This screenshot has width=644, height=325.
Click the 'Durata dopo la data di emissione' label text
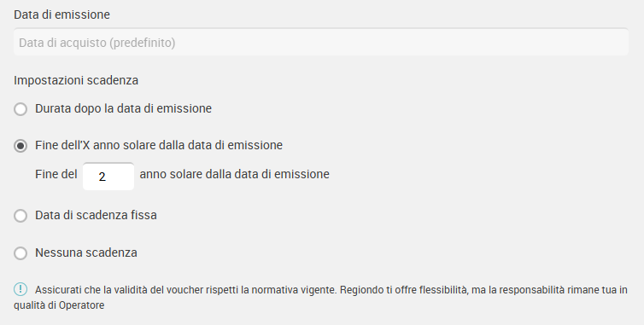(123, 108)
